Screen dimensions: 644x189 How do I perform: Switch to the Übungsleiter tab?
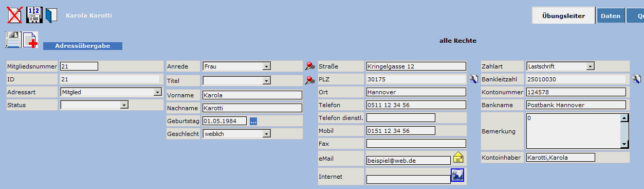point(563,15)
